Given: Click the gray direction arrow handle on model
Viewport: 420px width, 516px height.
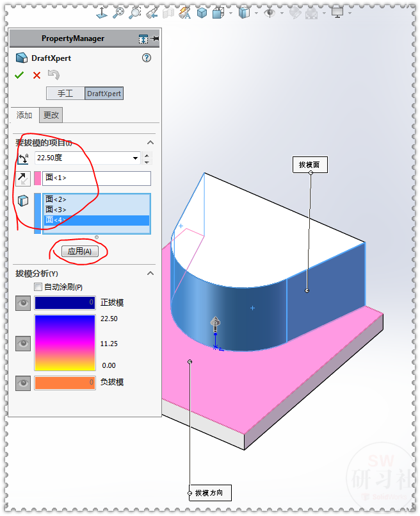Looking at the screenshot, I should tap(215, 324).
